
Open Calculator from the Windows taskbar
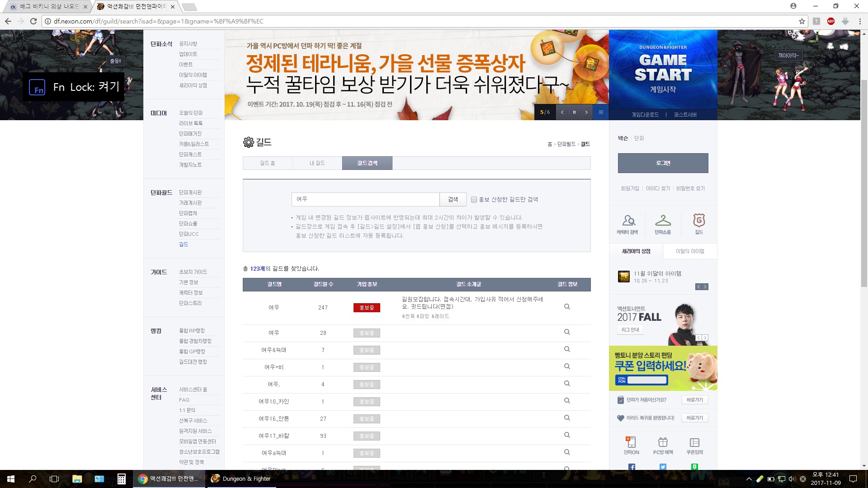(121, 479)
